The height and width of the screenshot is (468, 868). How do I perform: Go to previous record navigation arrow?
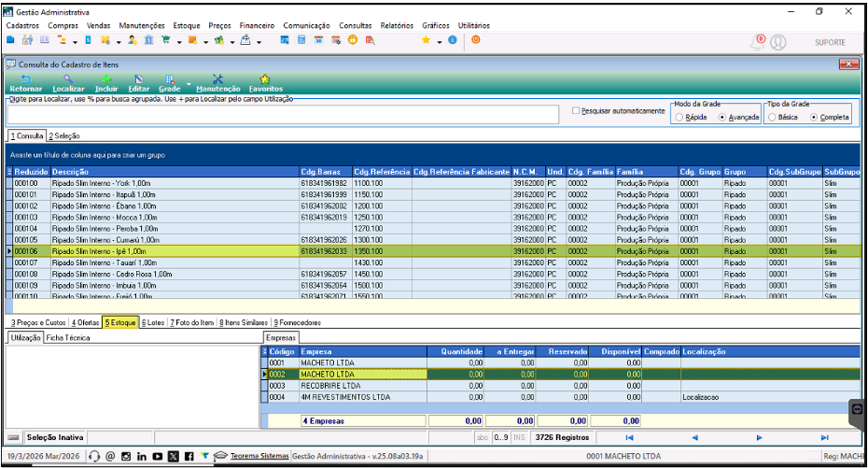coord(694,437)
